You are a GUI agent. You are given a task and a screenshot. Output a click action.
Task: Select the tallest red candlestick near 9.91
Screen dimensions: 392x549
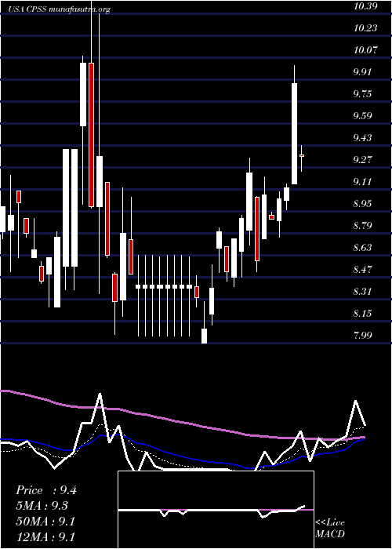pyautogui.click(x=92, y=135)
